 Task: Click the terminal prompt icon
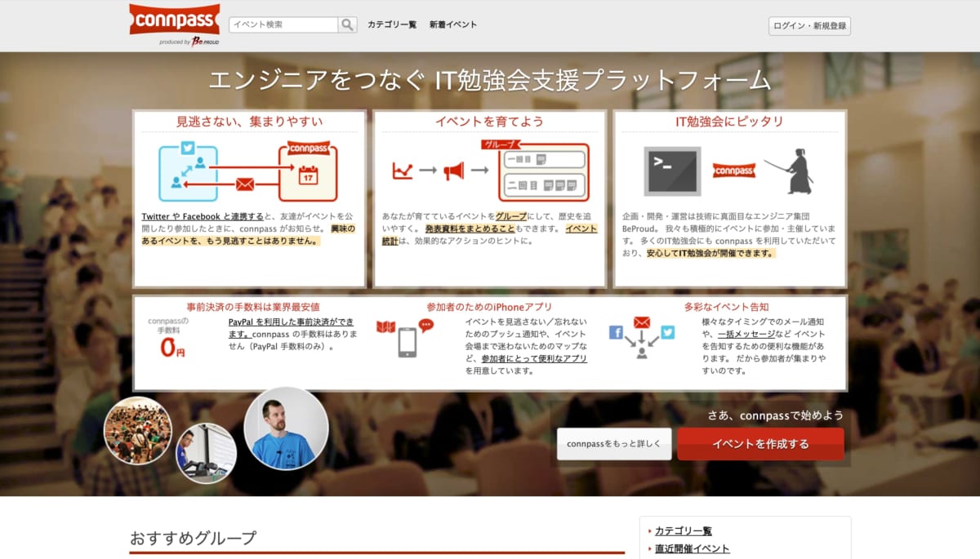click(x=672, y=171)
